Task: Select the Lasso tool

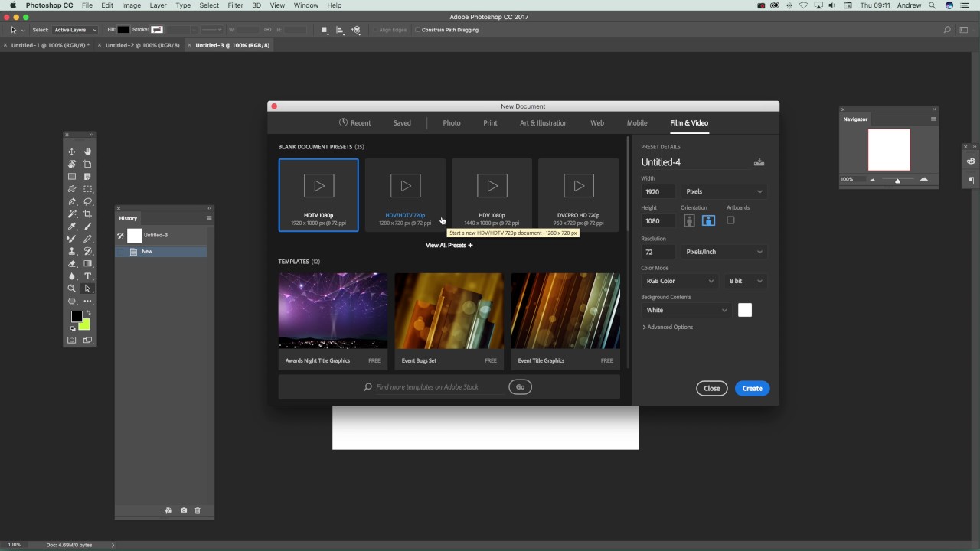Action: [x=87, y=201]
